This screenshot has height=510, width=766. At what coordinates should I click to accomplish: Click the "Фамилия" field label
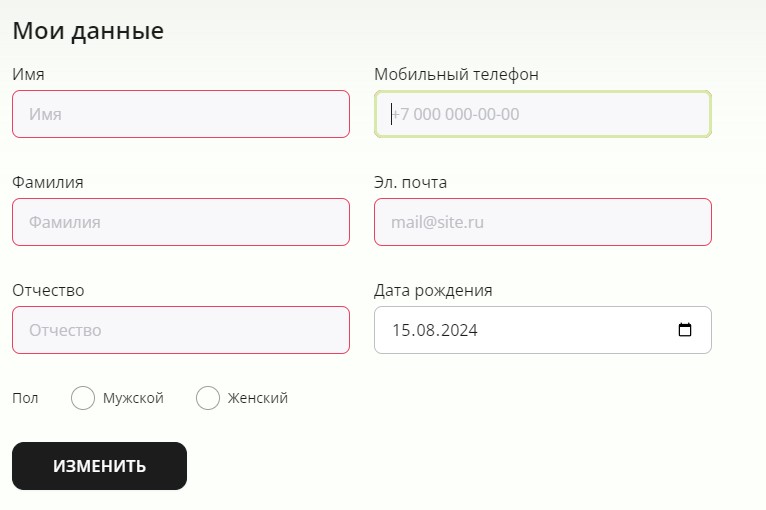tap(48, 182)
